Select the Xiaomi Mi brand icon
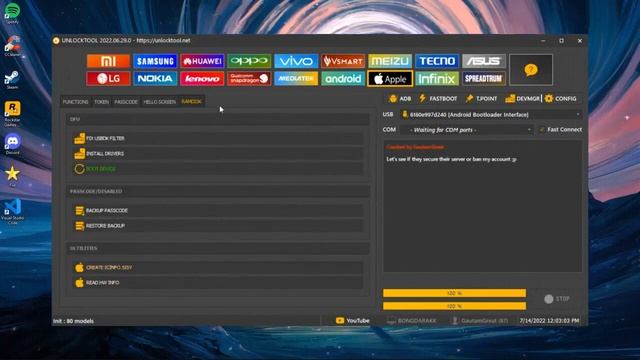This screenshot has height=360, width=640. (108, 61)
